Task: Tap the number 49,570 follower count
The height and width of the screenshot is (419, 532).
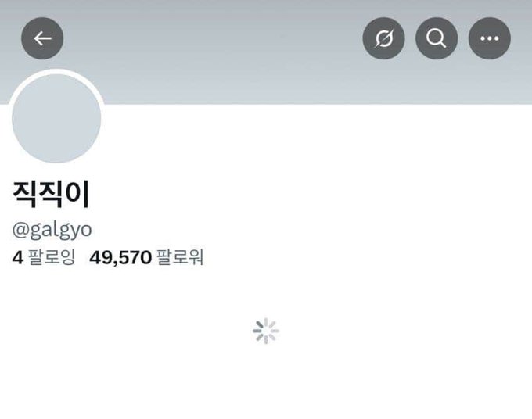Action: click(120, 258)
